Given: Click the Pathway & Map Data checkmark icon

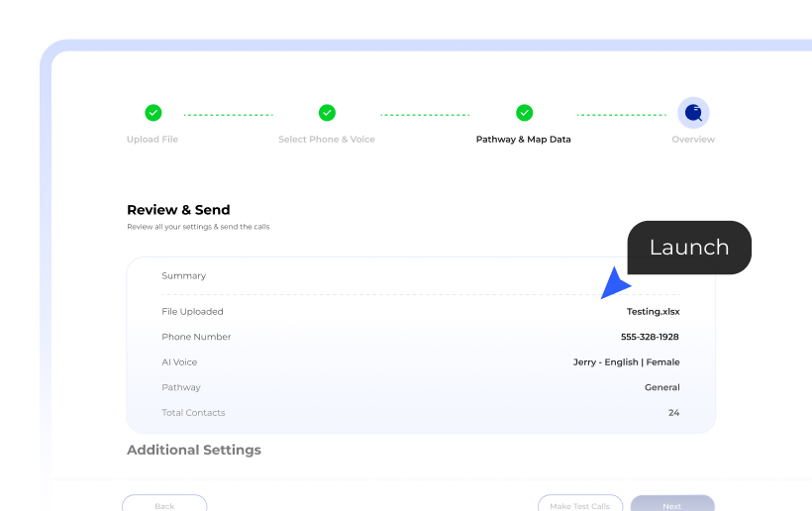Looking at the screenshot, I should coord(524,113).
